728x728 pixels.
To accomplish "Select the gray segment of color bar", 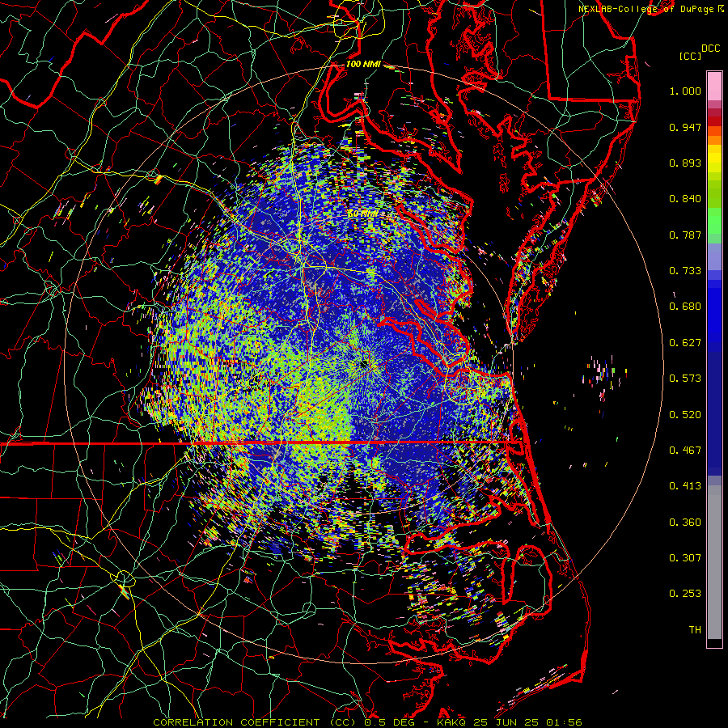I will tap(714, 562).
